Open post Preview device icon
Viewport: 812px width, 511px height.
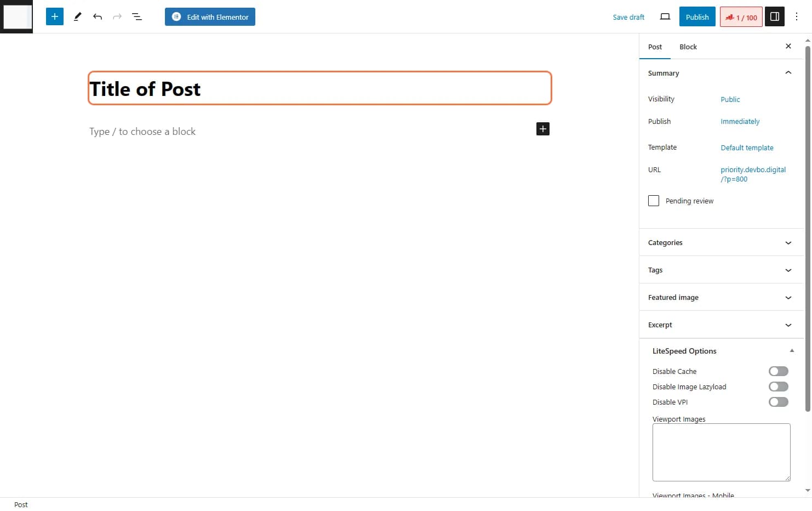[665, 16]
